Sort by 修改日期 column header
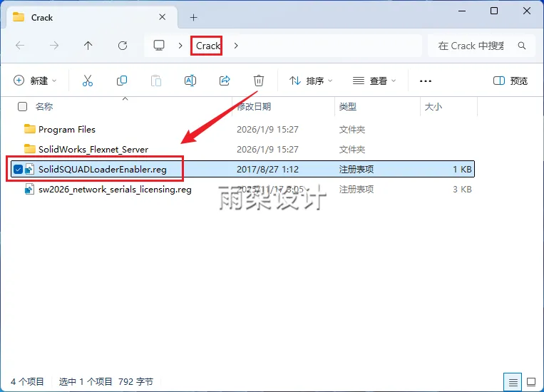Screen dimensions: 544x392 pyautogui.click(x=254, y=106)
